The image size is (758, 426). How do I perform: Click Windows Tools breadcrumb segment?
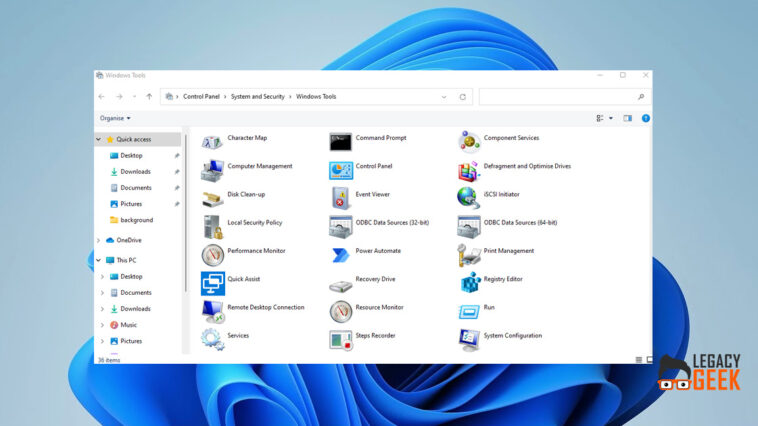(316, 97)
